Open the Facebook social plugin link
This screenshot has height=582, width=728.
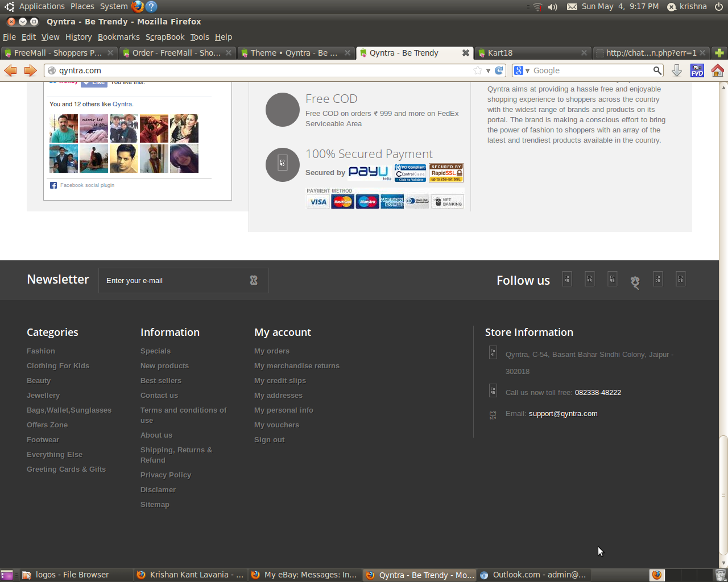[x=88, y=185]
